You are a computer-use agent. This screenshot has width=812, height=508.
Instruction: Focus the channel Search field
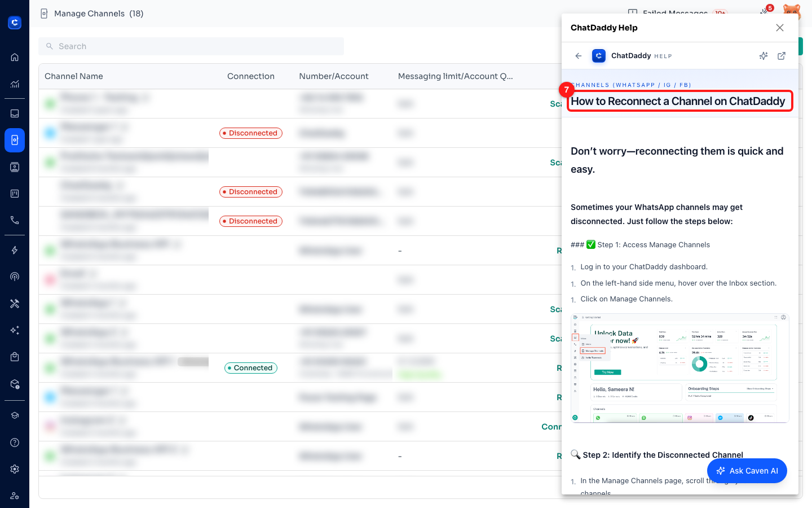click(x=191, y=46)
